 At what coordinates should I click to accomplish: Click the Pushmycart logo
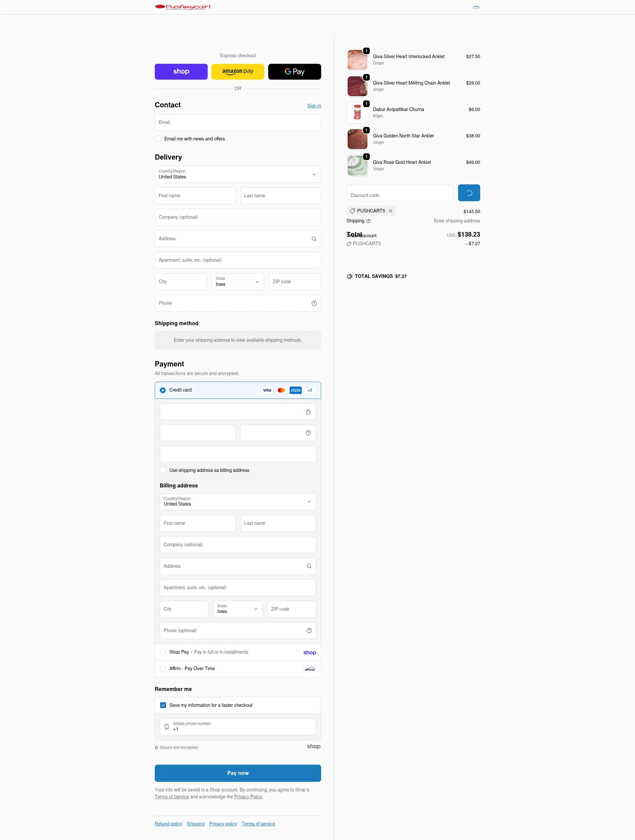coord(183,7)
